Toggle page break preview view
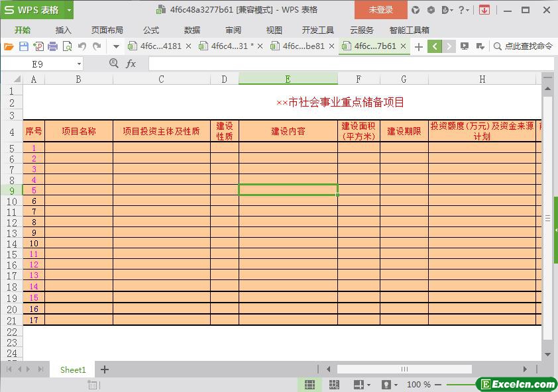The image size is (558, 392). point(334,384)
